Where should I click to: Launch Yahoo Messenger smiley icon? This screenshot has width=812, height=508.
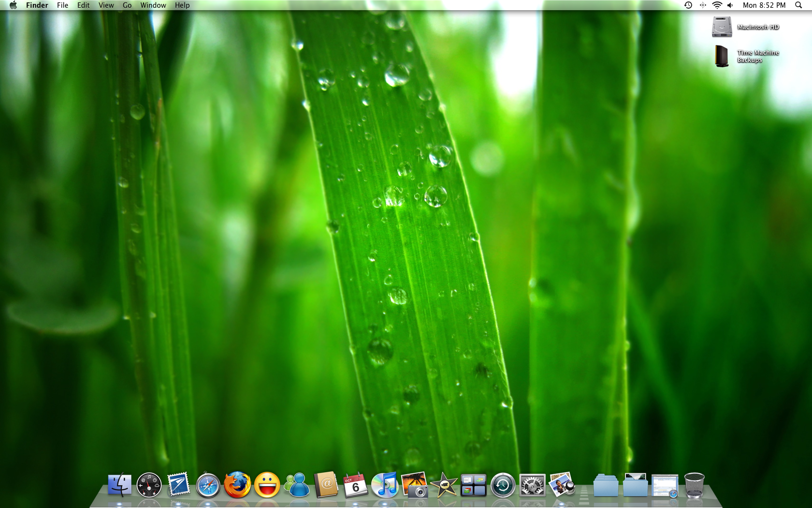point(267,485)
